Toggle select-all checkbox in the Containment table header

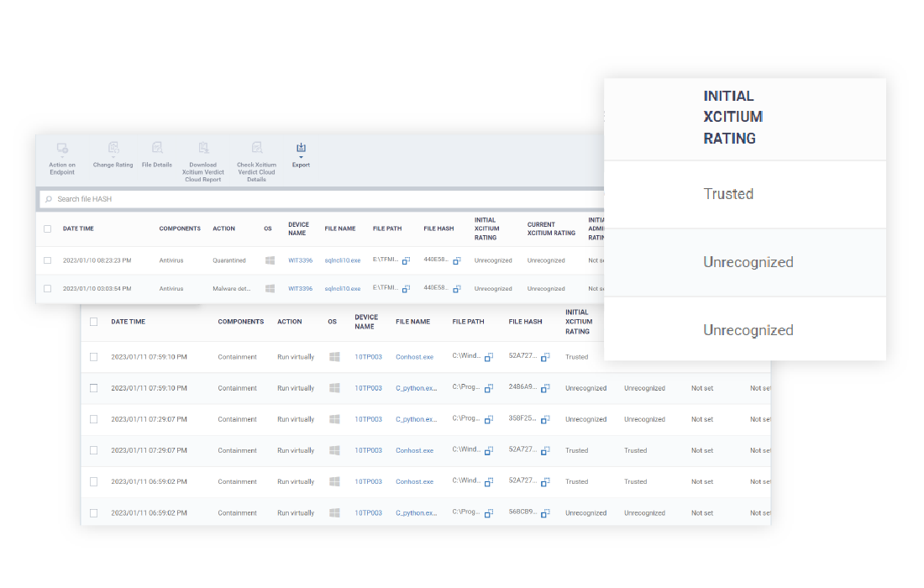coord(94,322)
